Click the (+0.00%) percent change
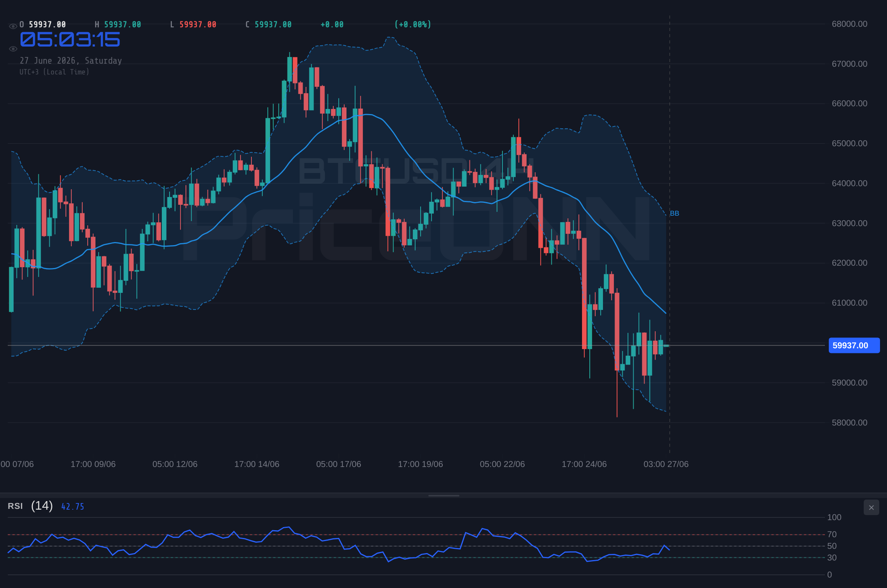The width and height of the screenshot is (887, 588). pyautogui.click(x=413, y=24)
